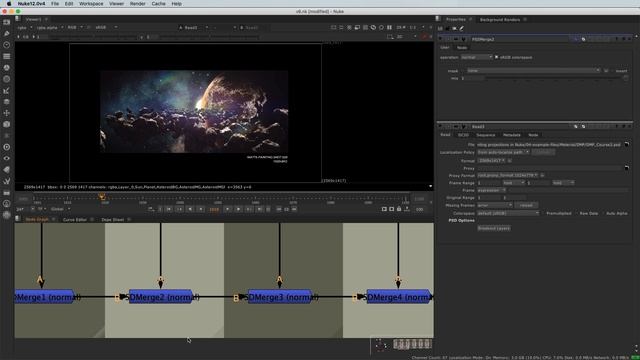Open the viewer rgba channel dropdown
Image resolution: width=640 pixels, height=360 pixels.
pos(24,27)
